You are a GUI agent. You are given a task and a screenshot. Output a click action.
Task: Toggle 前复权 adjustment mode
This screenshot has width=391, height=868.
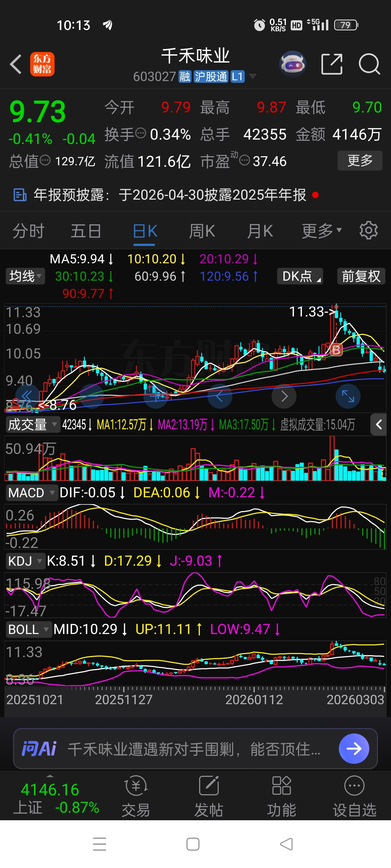coord(361,276)
